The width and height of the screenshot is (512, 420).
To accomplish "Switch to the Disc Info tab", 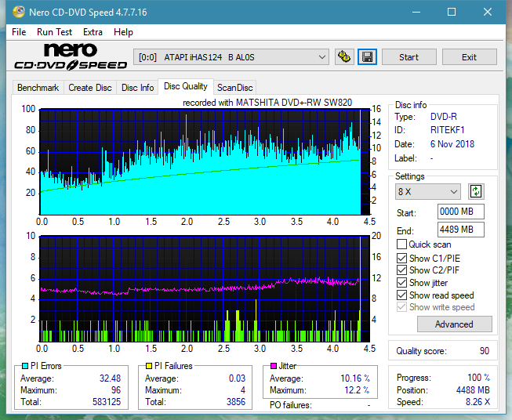I will click(x=137, y=88).
